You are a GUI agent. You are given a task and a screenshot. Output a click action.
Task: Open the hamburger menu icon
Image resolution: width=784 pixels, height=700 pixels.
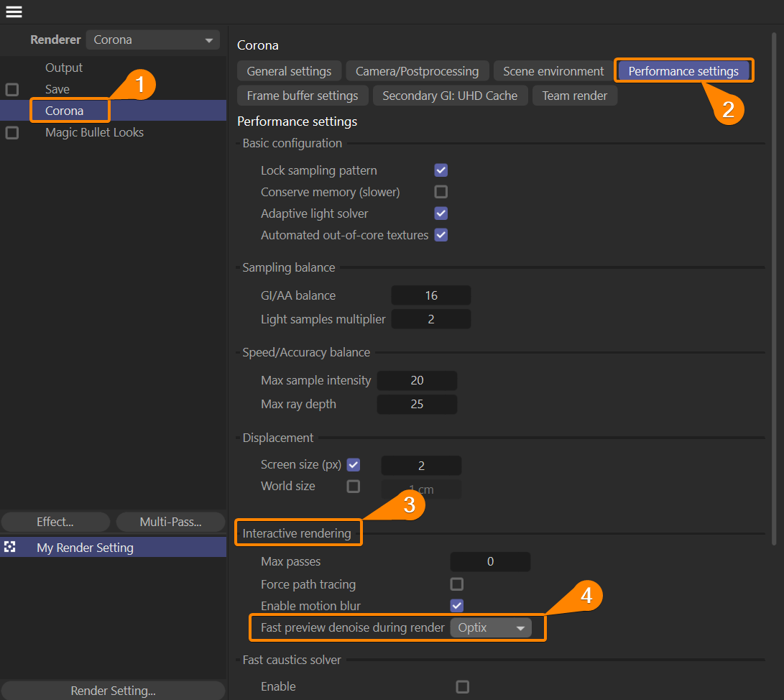click(x=14, y=11)
